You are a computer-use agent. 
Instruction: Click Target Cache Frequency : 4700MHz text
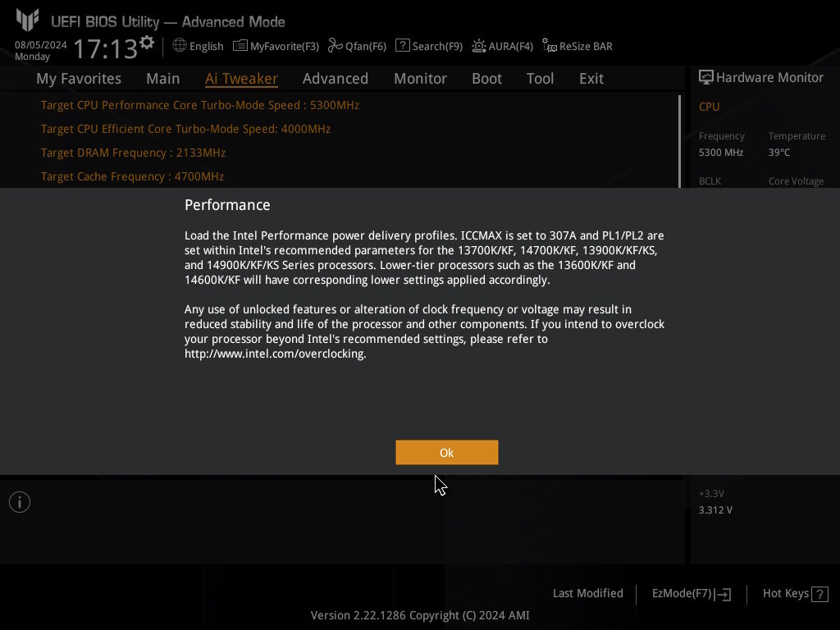click(132, 176)
